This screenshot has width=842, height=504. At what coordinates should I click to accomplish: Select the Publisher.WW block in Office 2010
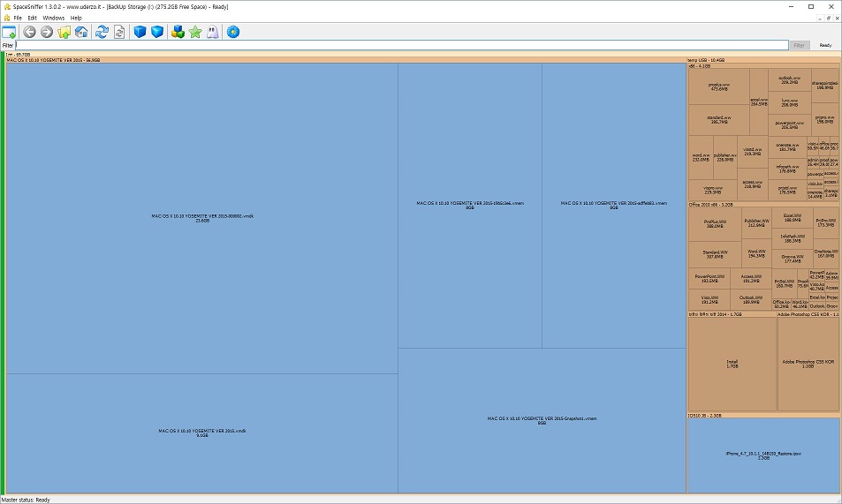[756, 222]
